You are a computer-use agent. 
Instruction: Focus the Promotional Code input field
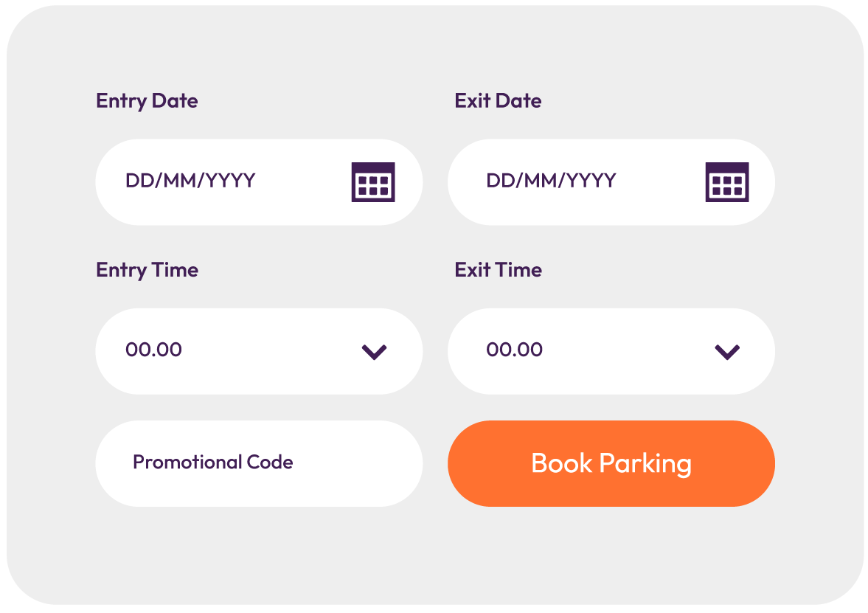point(259,463)
